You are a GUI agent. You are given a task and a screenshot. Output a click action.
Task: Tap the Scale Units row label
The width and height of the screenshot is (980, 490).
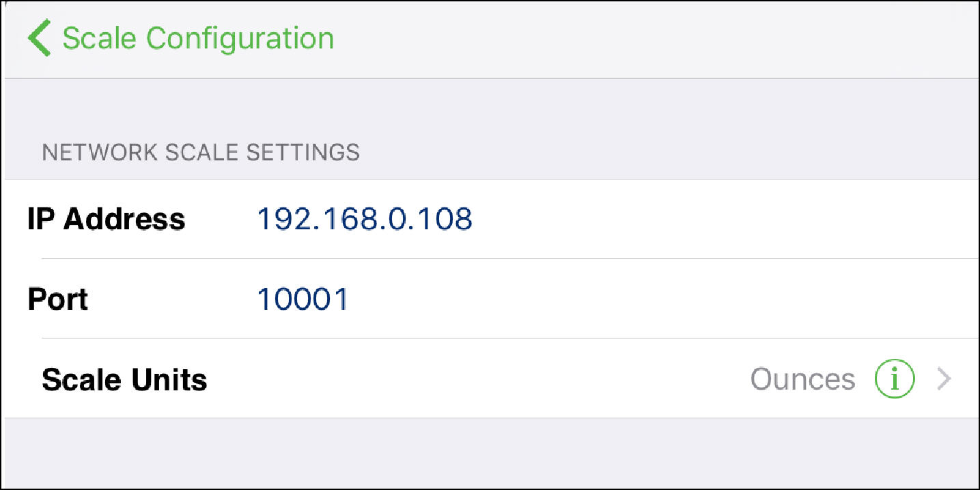coord(124,379)
